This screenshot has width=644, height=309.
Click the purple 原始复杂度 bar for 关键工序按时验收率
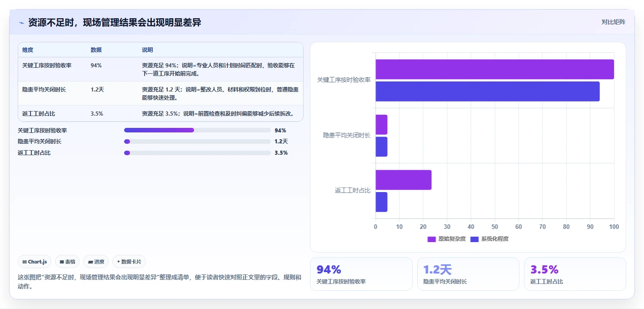494,69
